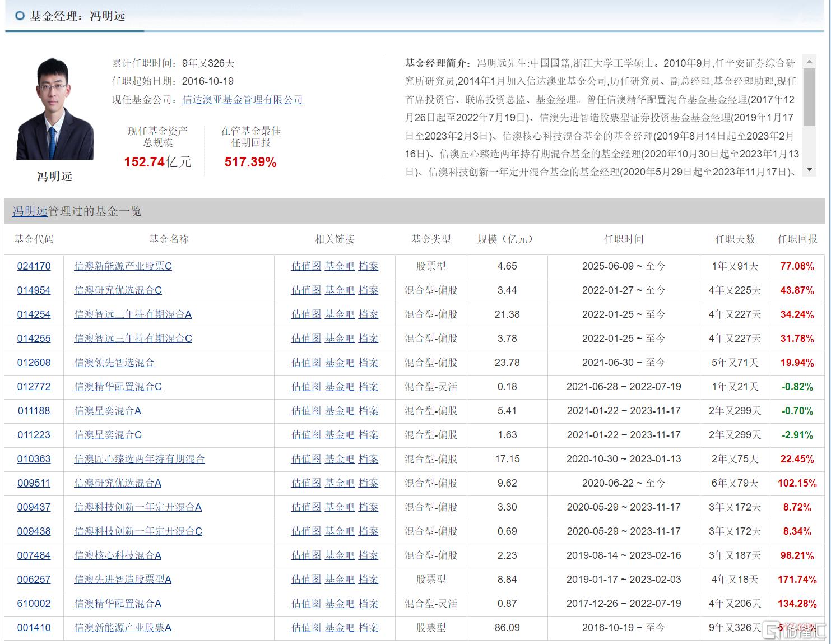The height and width of the screenshot is (644, 831).
Task: Open fund code 012772
Action: click(x=34, y=387)
